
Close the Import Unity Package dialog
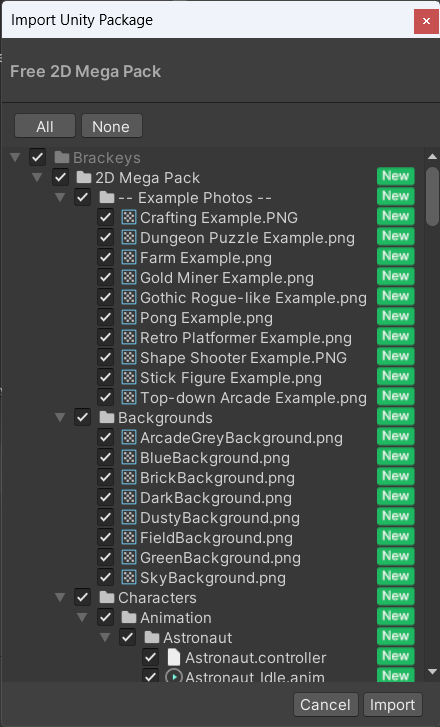click(x=426, y=21)
